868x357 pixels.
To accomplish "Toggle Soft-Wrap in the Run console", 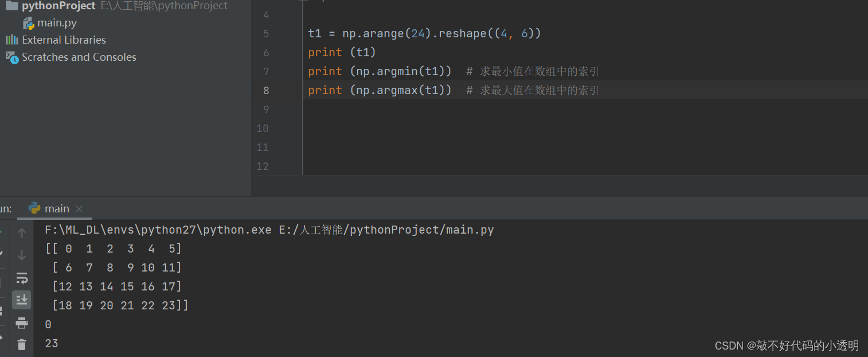I will [x=22, y=278].
